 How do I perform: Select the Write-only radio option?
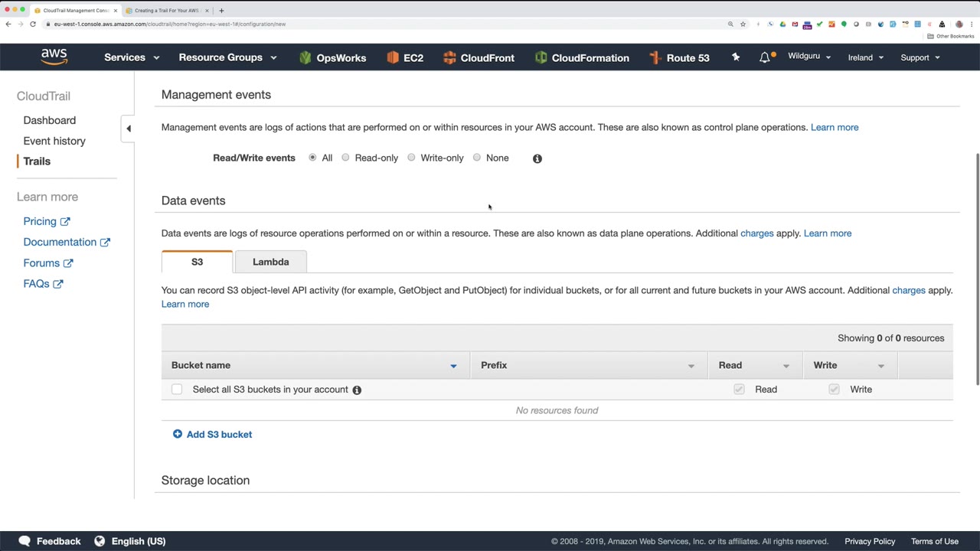[x=412, y=158]
